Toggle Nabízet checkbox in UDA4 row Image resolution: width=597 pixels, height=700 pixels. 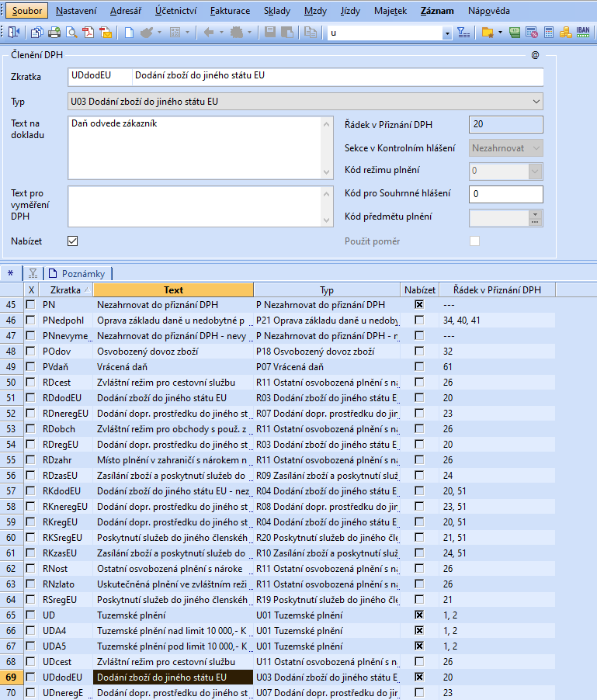[419, 630]
